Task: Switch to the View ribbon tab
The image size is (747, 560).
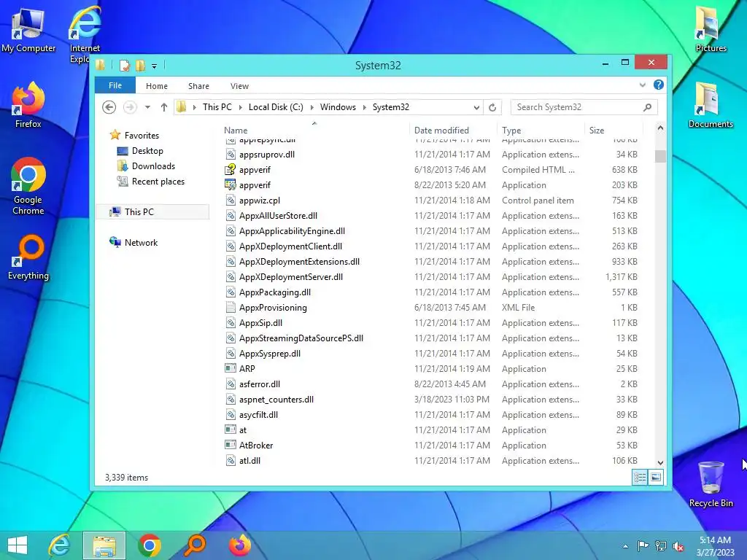Action: tap(239, 86)
